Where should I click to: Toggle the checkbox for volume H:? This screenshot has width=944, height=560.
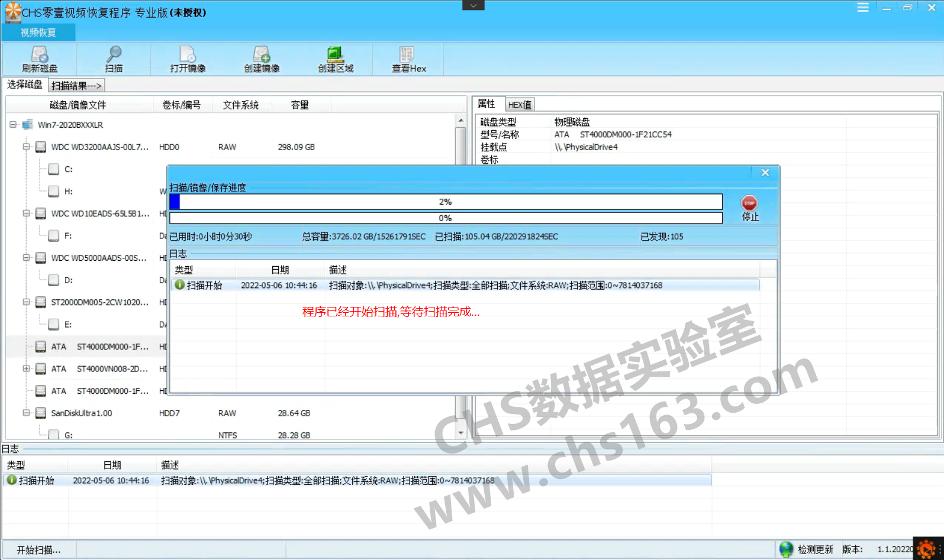[x=54, y=192]
